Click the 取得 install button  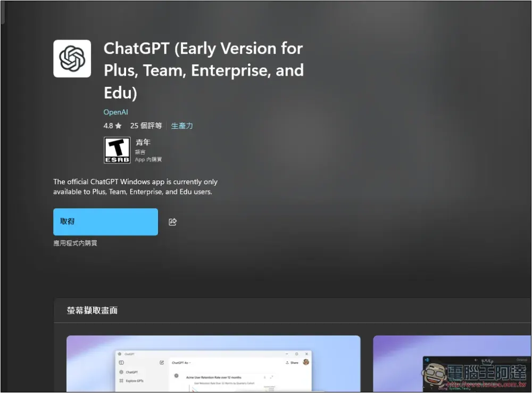(x=105, y=222)
